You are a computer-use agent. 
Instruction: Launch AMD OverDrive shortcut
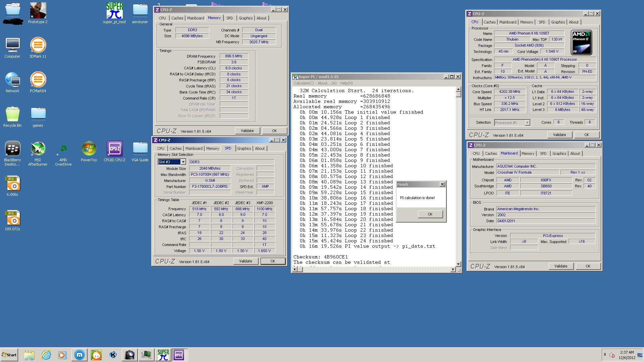pos(63,153)
